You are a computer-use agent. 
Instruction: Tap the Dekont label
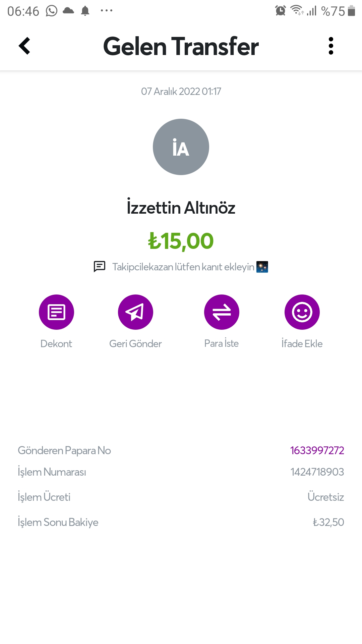pyautogui.click(x=56, y=343)
